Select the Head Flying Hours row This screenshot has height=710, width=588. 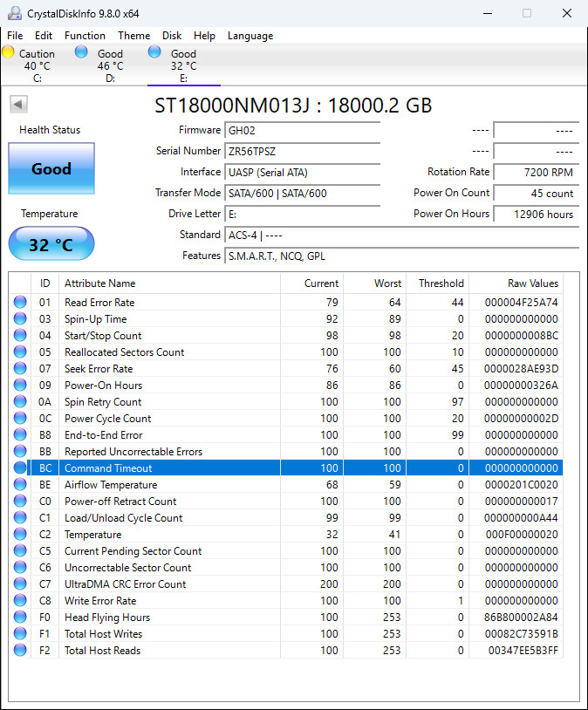coord(286,618)
